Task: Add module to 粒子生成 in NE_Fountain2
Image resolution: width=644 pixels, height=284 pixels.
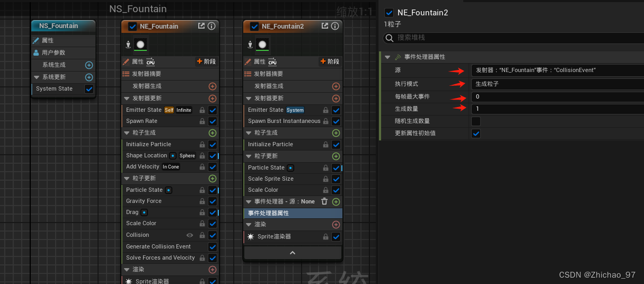Action: pos(336,133)
